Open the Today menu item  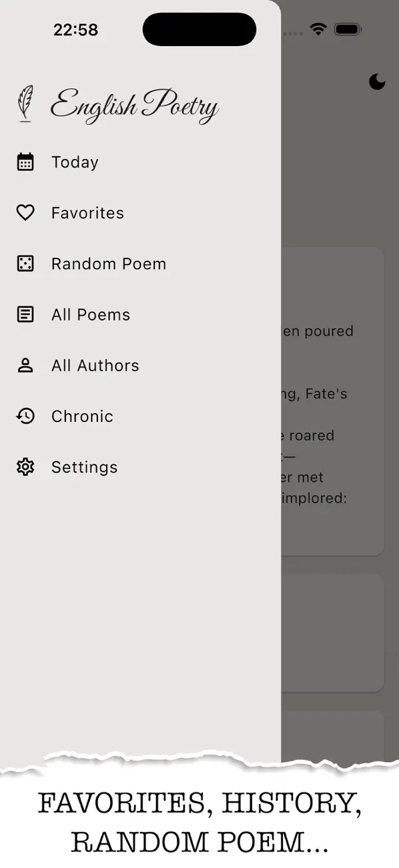point(75,162)
